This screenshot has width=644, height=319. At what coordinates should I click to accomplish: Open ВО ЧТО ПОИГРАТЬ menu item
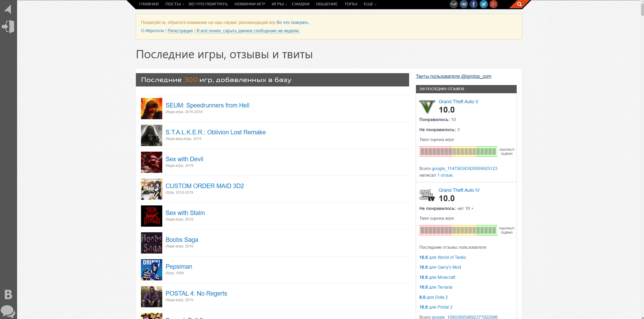[208, 4]
